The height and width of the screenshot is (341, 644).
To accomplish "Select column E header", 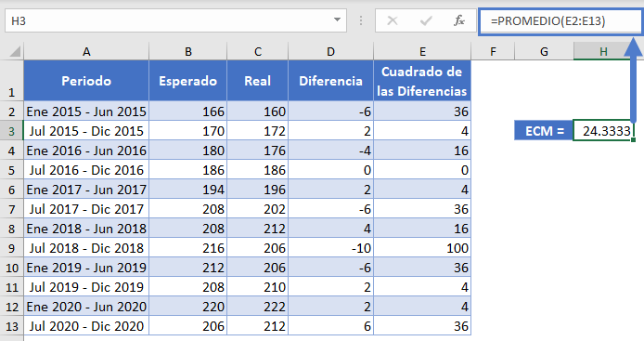I will [422, 51].
